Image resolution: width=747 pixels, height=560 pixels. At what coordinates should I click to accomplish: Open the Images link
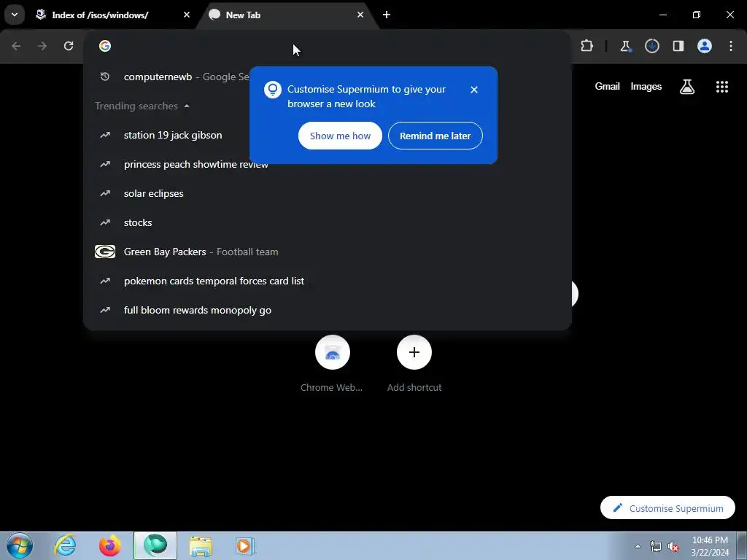(x=646, y=86)
